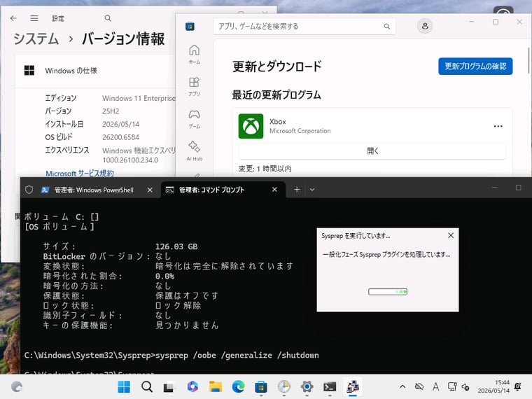Click the Store window vertical scrollbar
Screen dimensions: 532x399
tap(528, 60)
